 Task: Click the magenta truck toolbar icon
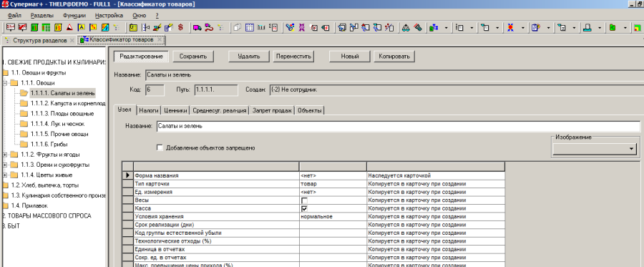tap(197, 27)
